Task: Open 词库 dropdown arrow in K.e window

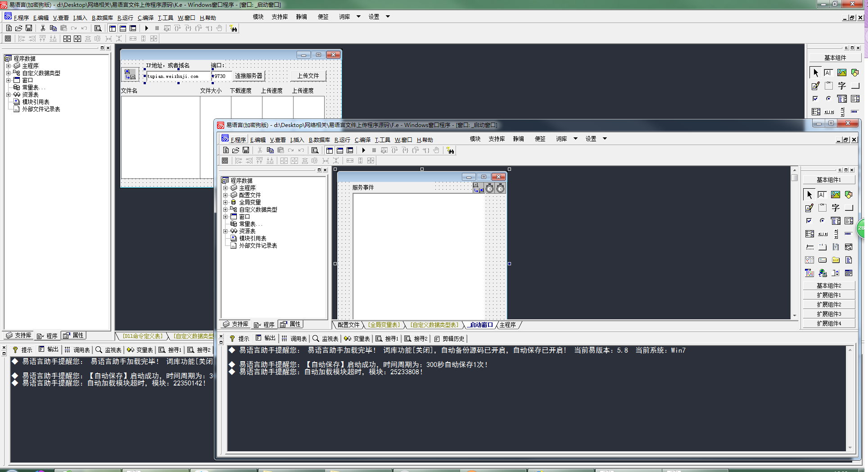Action: (358, 17)
